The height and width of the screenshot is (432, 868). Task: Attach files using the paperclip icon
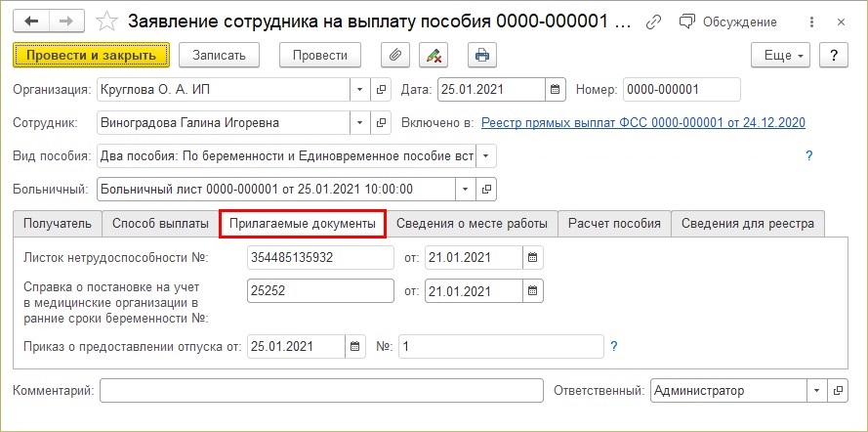point(395,56)
